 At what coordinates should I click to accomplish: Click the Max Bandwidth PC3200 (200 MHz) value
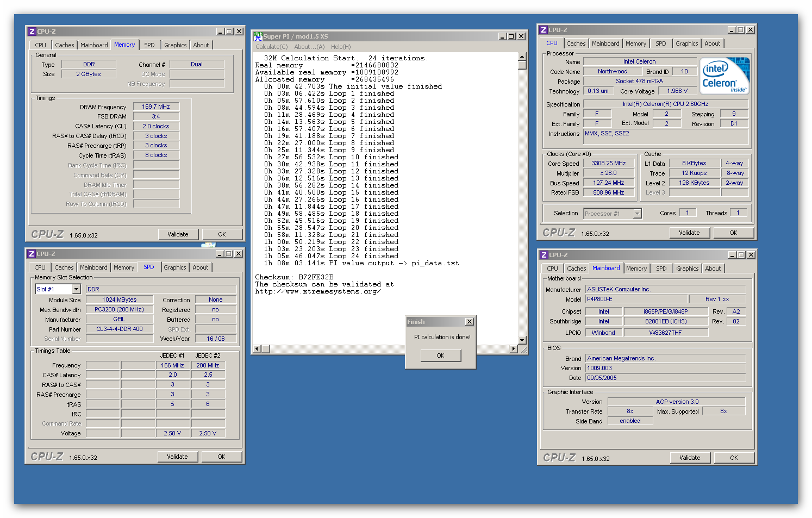[120, 309]
